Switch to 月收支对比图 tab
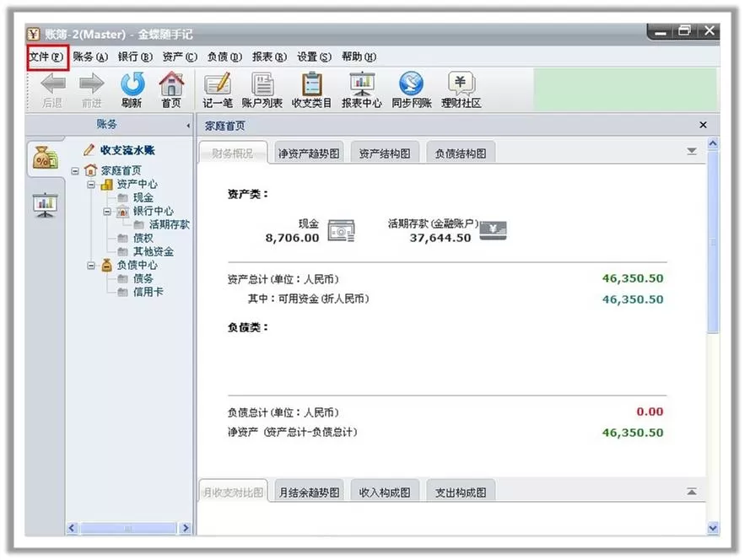Screen dimensions: 745x560 [x=234, y=492]
